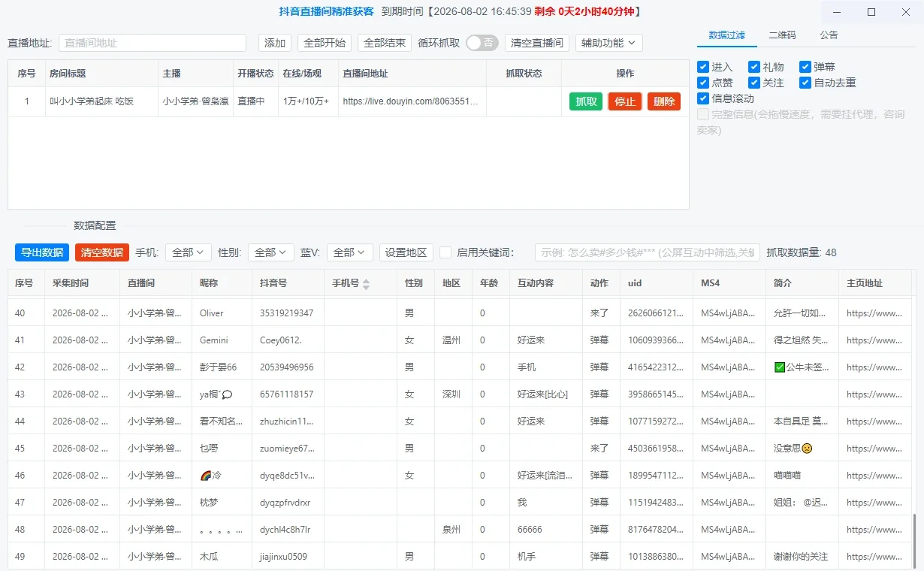Click the red 清空数据 button

[x=102, y=252]
